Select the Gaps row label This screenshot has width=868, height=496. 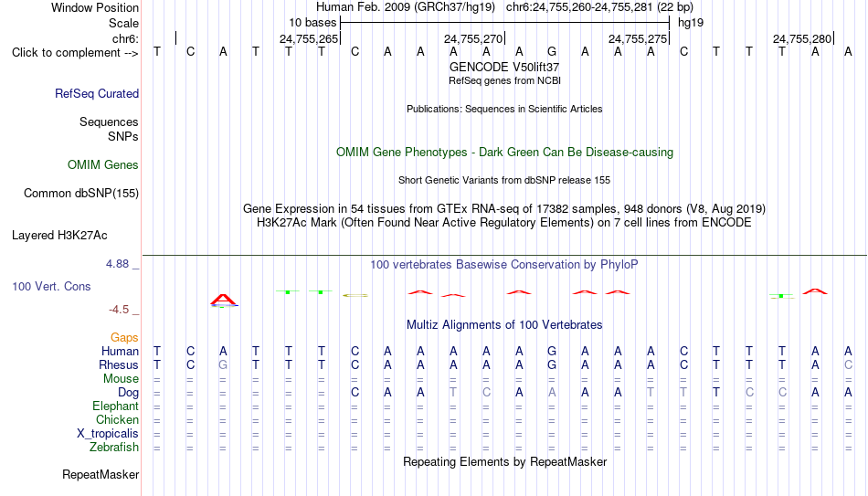click(x=124, y=338)
